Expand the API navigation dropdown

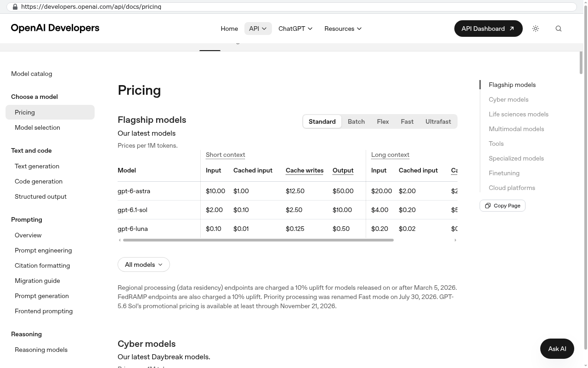(258, 29)
